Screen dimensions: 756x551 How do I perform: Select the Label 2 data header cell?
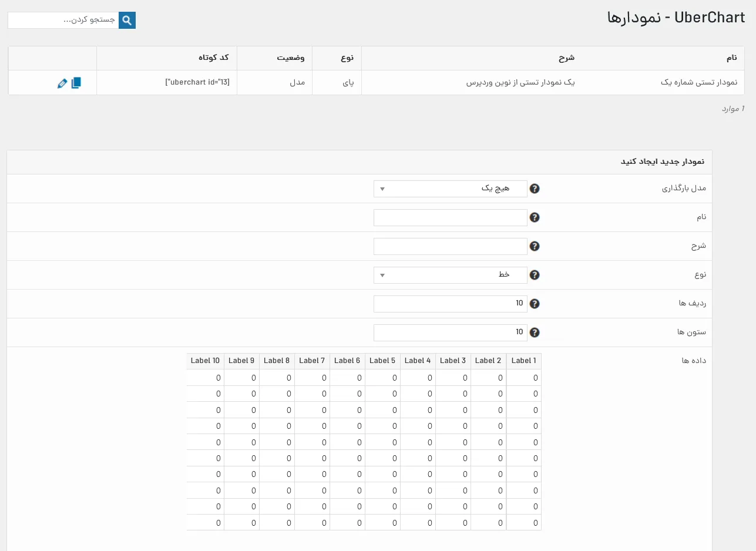coord(489,361)
